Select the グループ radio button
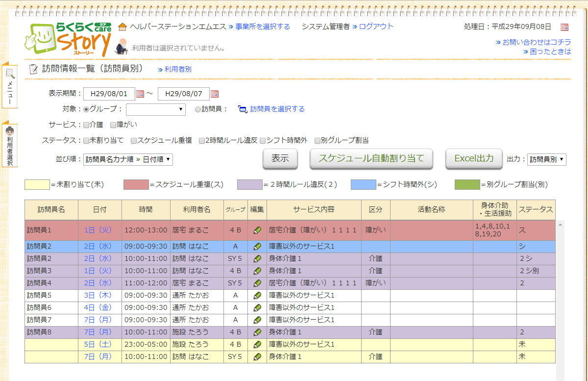The image size is (588, 381). tap(86, 109)
